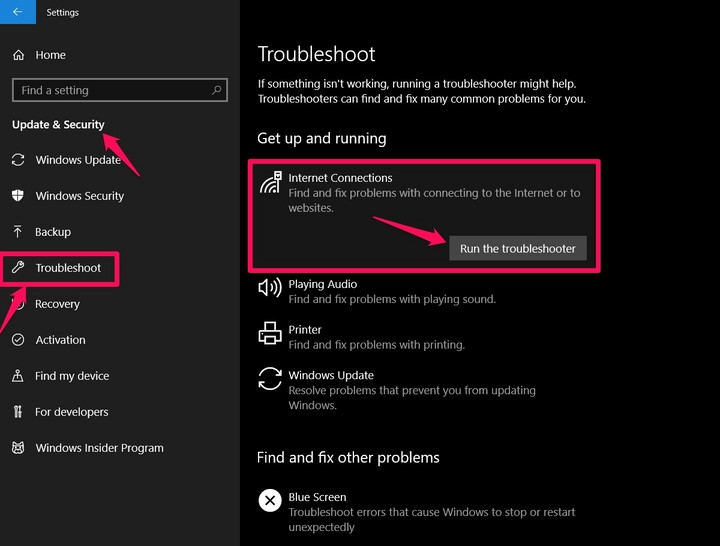Viewport: 720px width, 546px height.
Task: Click the search magnifier icon
Action: coord(216,90)
